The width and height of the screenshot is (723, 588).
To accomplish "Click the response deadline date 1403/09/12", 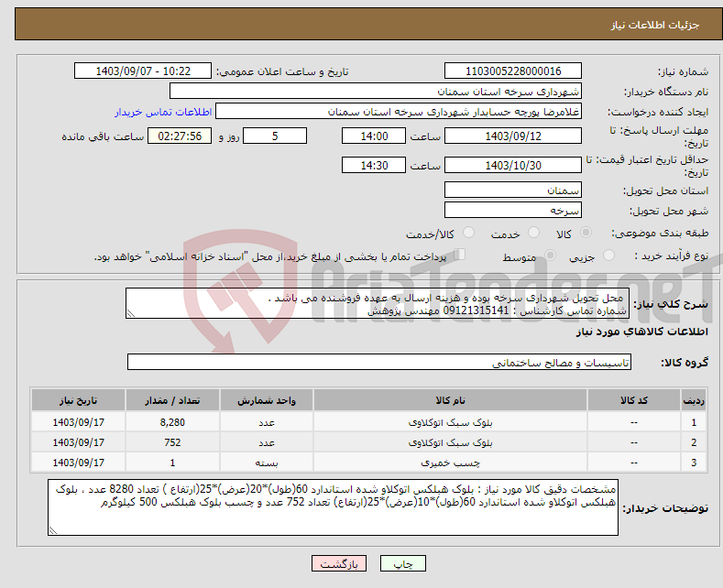I will 513,136.
